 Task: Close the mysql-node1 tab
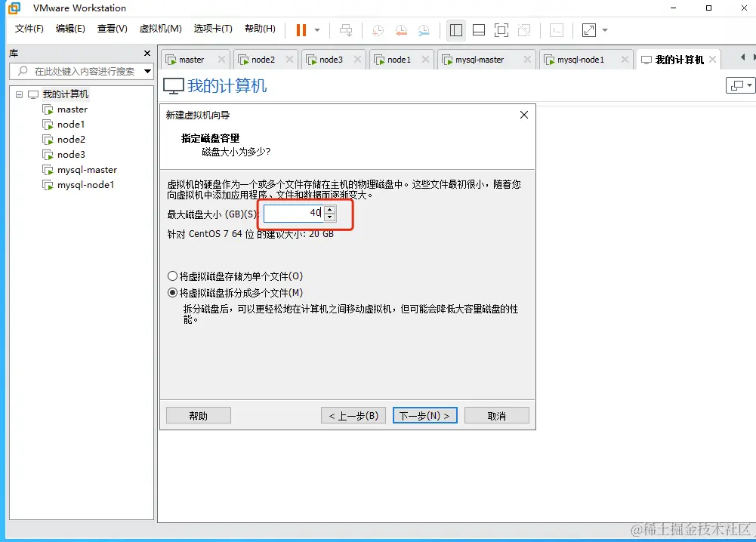click(625, 60)
